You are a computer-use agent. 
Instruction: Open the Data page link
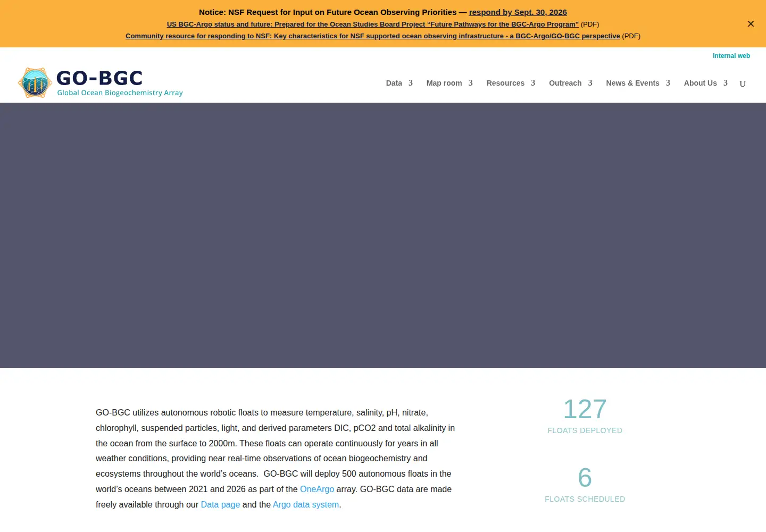tap(220, 504)
